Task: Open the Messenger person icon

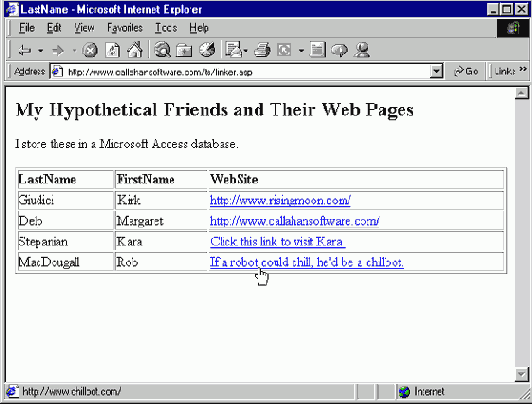Action: point(362,50)
